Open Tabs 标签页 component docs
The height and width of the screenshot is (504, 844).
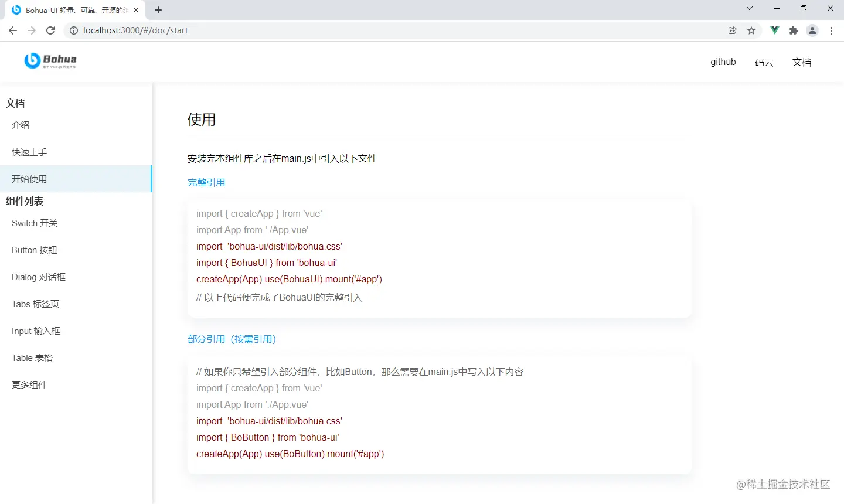click(x=76, y=304)
